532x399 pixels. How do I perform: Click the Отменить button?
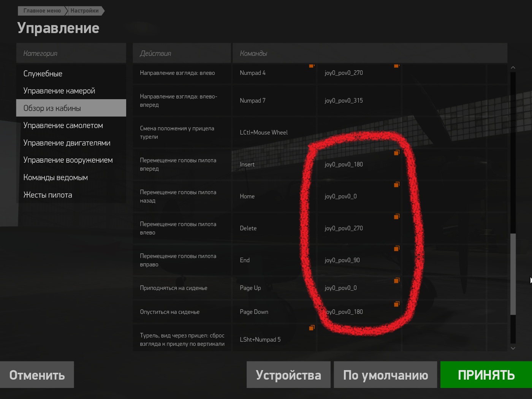(37, 375)
